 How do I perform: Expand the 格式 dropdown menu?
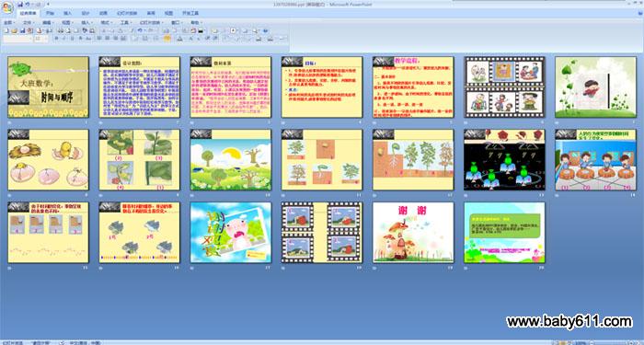[x=107, y=23]
